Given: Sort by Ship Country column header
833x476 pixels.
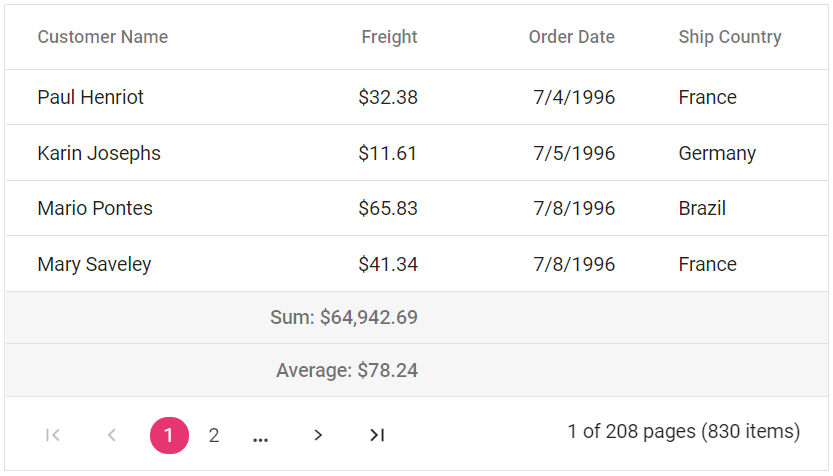Looking at the screenshot, I should (x=729, y=37).
